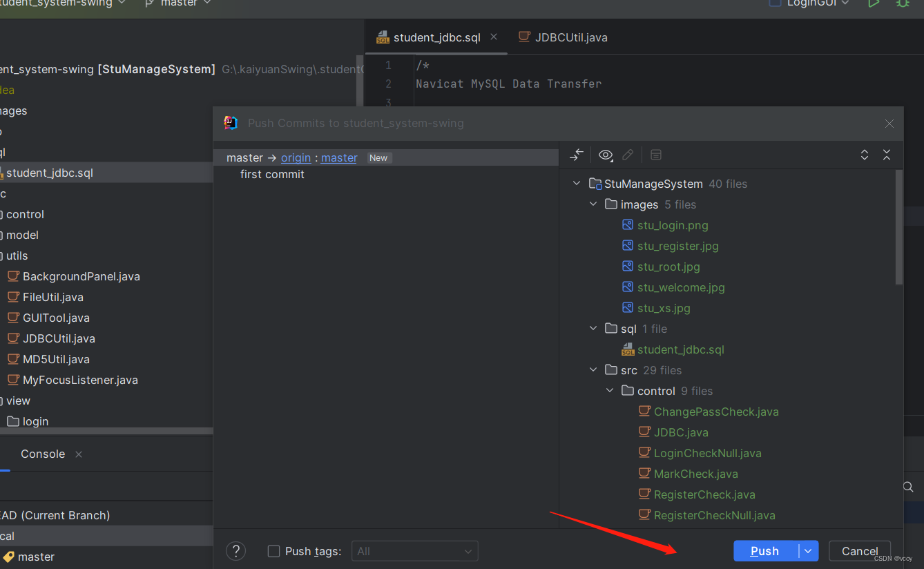
Task: Open the Push button dropdown arrow
Action: [809, 551]
